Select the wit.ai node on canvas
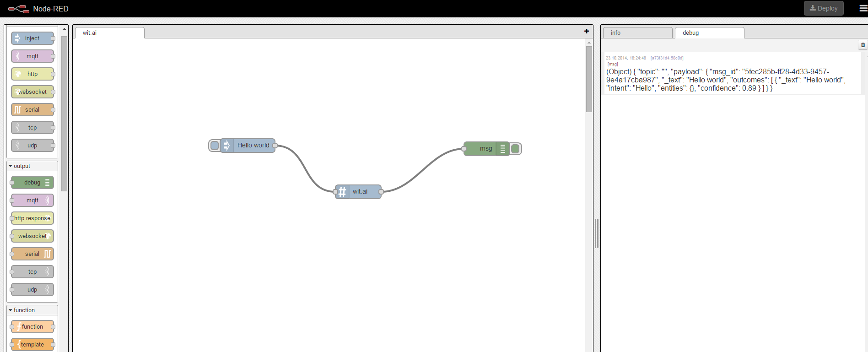 [x=358, y=192]
